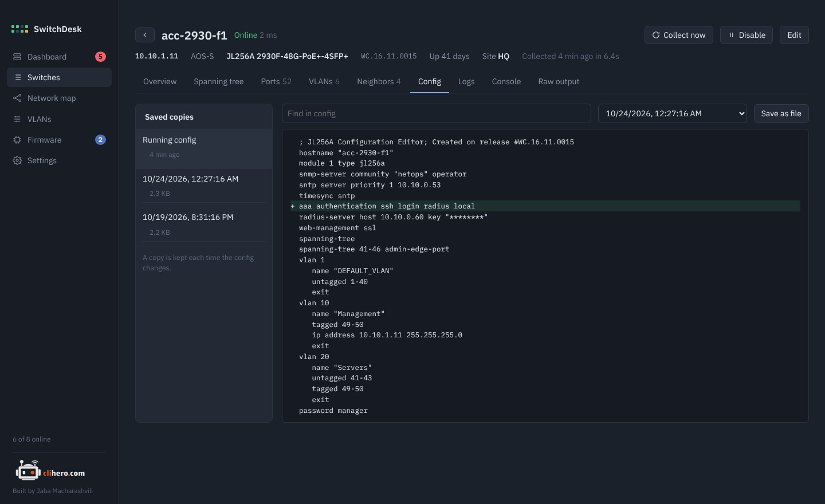The image size is (825, 504).
Task: Click the VLANs sliders icon in sidebar
Action: (17, 119)
